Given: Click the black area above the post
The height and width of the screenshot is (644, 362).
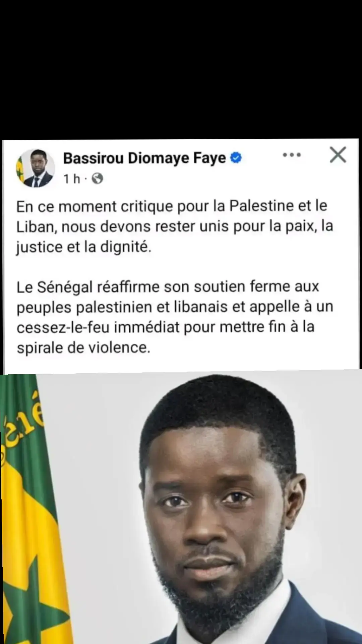Looking at the screenshot, I should [181, 69].
